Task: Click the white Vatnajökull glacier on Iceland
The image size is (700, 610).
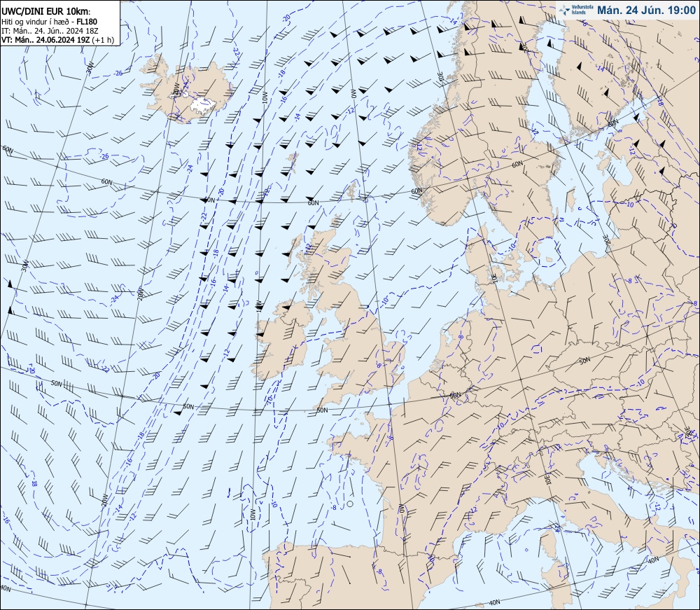Action: 203,104
